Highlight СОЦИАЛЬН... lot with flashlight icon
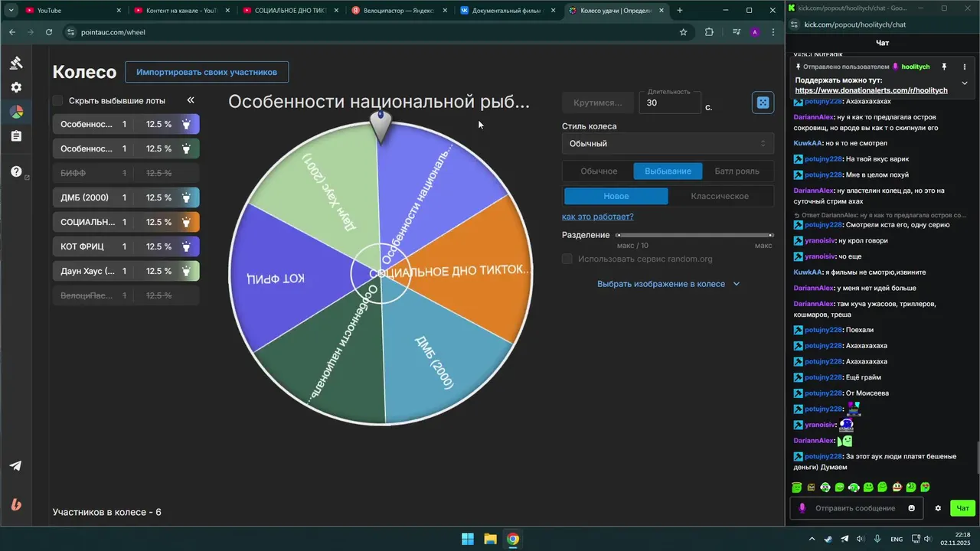Image resolution: width=980 pixels, height=551 pixels. point(186,222)
